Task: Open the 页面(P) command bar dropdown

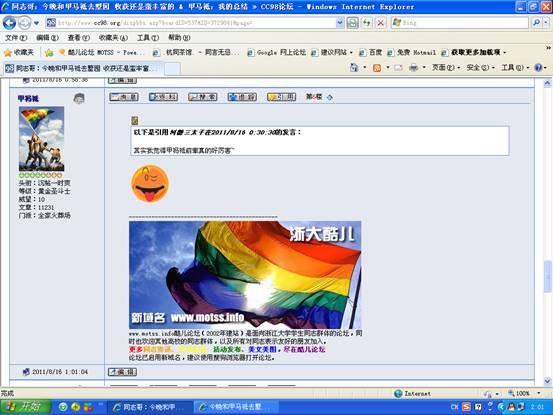Action: coord(446,67)
